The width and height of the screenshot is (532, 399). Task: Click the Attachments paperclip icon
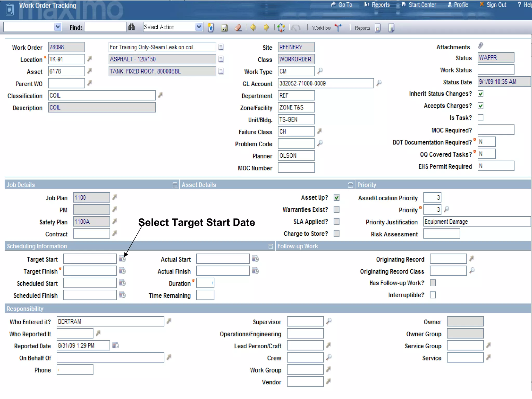coord(481,46)
